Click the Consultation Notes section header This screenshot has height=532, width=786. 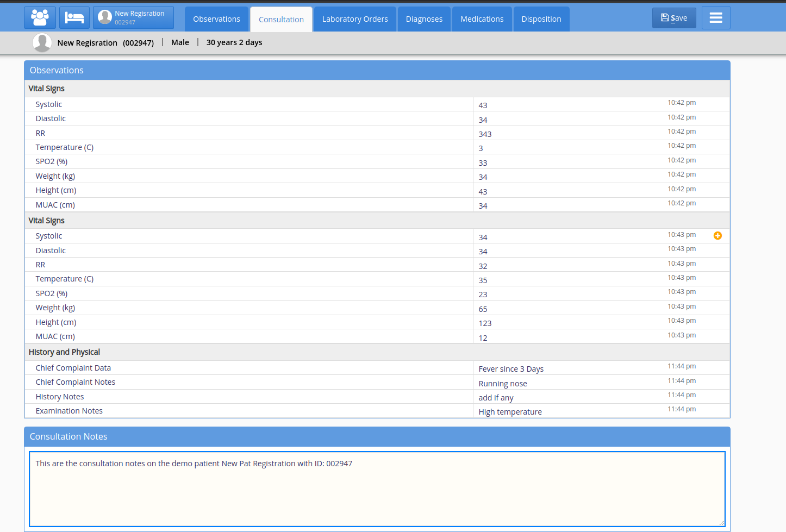pyautogui.click(x=377, y=436)
